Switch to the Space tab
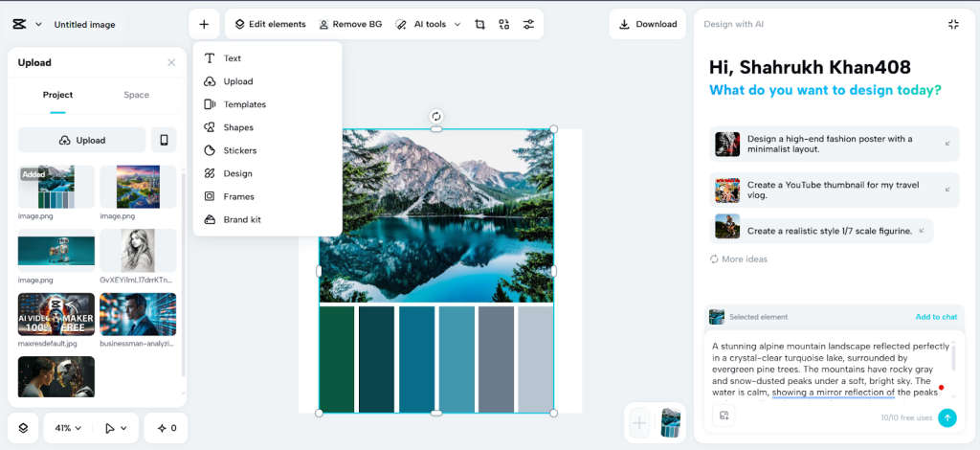This screenshot has height=450, width=980. coord(136,95)
